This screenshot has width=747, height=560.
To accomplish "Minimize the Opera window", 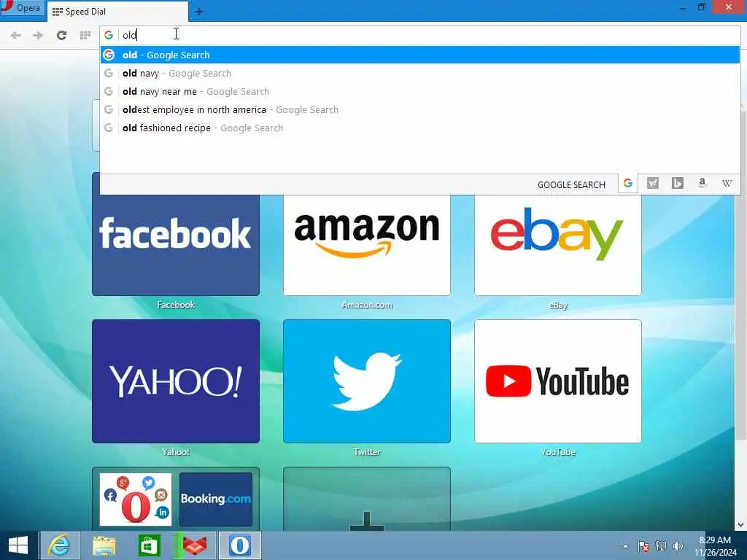I will tap(683, 7).
